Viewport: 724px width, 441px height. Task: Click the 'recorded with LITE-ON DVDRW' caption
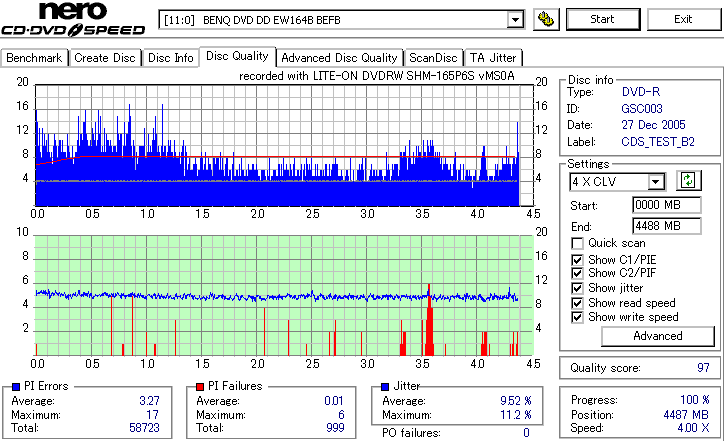[377, 76]
